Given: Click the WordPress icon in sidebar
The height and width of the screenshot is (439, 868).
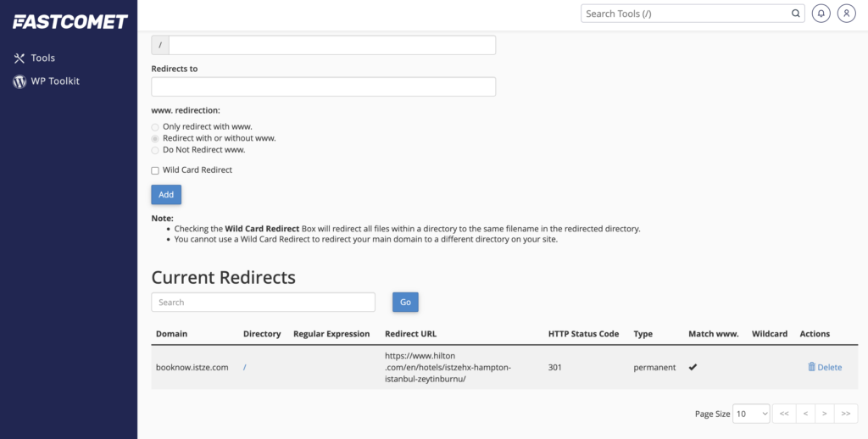Looking at the screenshot, I should (19, 81).
